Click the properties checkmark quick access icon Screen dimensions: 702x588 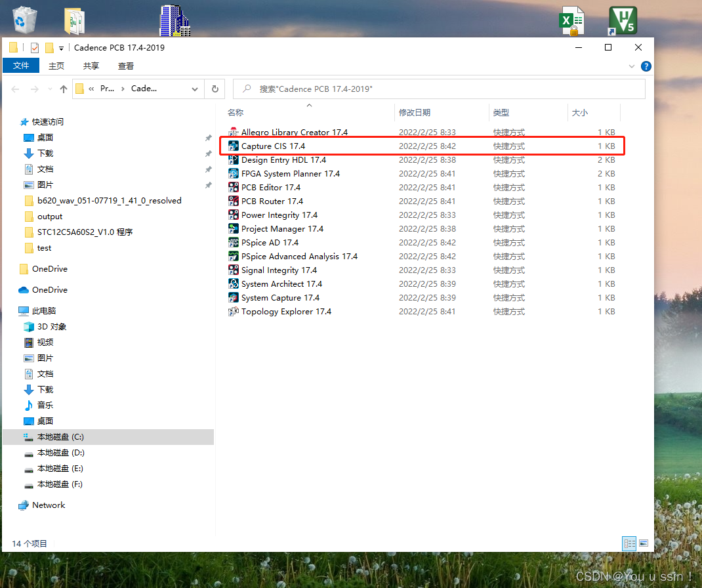[35, 47]
